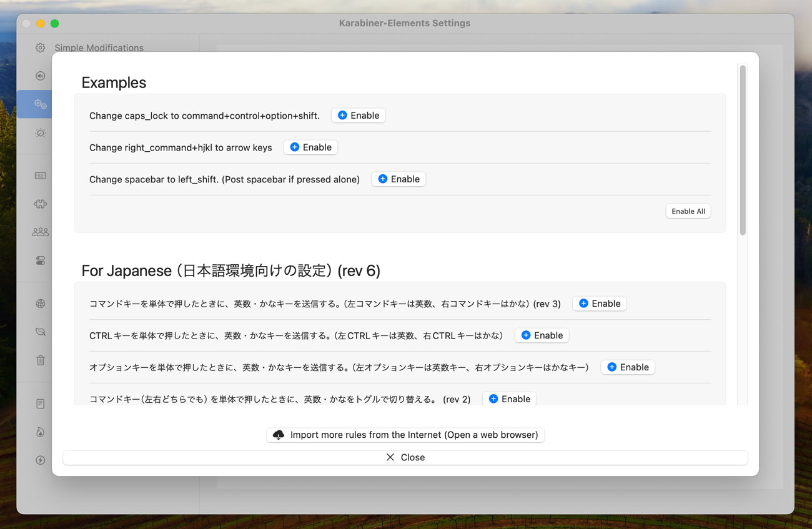The image size is (812, 529).
Task: Enable spacebar to left_shift rule
Action: [399, 179]
